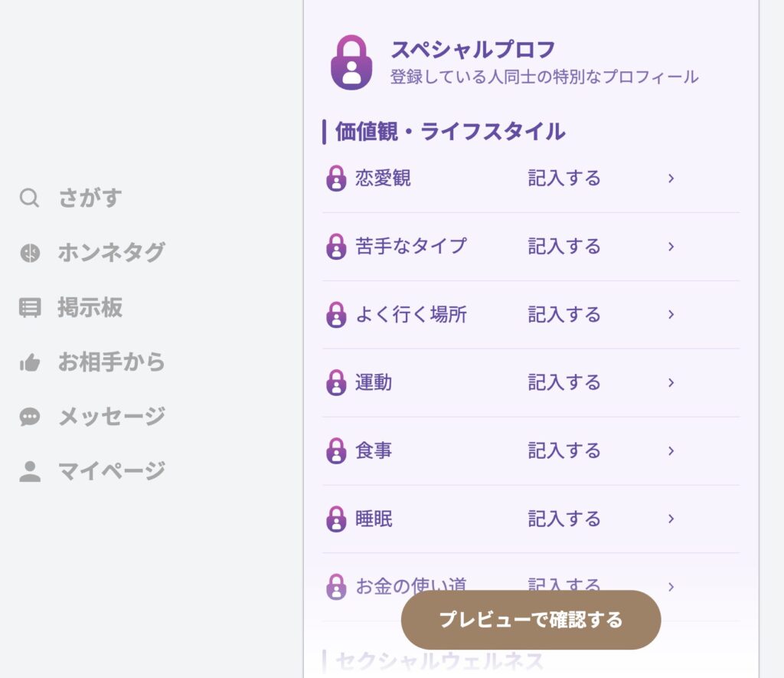This screenshot has width=784, height=678.
Task: Open the メッセージ chat bubble icon
Action: click(29, 415)
